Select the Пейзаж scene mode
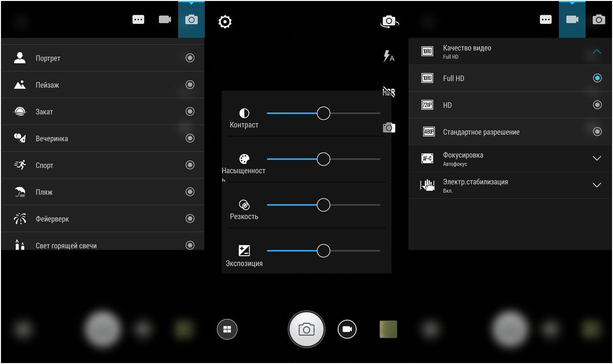613x364 pixels. (48, 85)
